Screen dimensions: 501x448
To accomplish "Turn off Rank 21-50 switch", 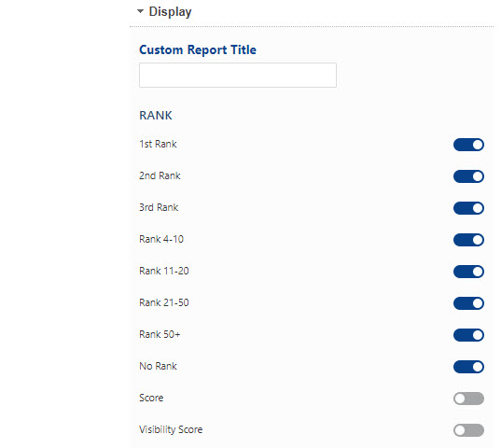I will pos(468,303).
